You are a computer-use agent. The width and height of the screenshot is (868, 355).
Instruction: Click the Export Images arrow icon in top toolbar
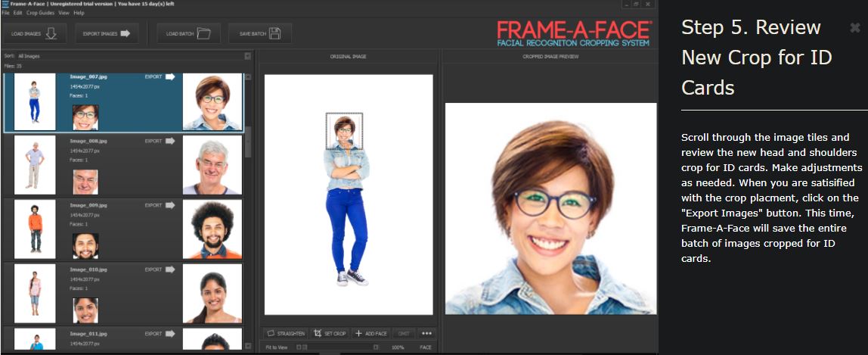pyautogui.click(x=126, y=34)
